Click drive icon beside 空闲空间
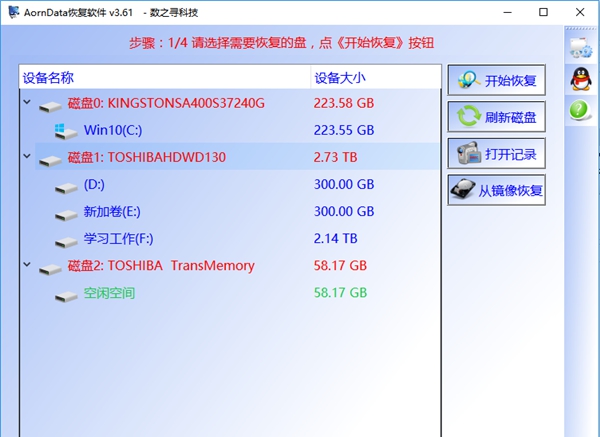Screen dimensions: 600x437 tap(66, 297)
